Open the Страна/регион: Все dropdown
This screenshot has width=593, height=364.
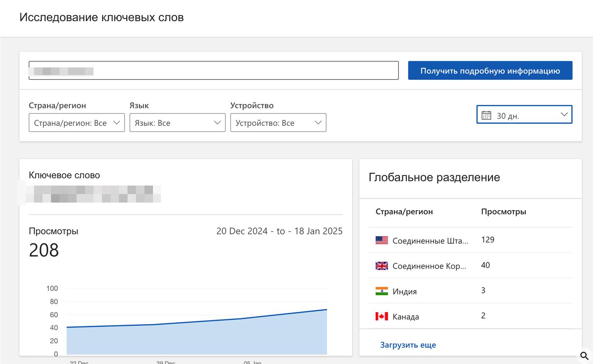pyautogui.click(x=77, y=123)
